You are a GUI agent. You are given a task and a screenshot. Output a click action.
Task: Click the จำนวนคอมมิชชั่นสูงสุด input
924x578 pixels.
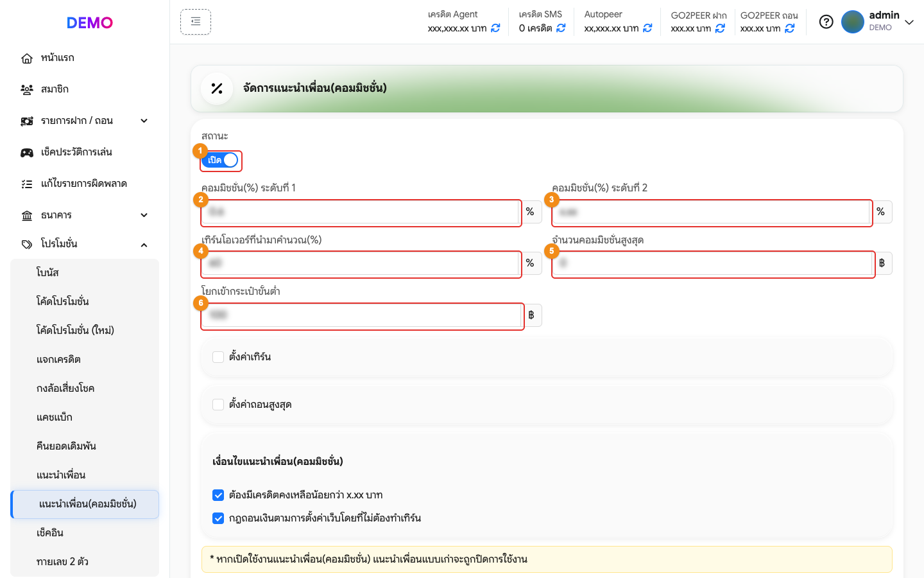tap(712, 263)
